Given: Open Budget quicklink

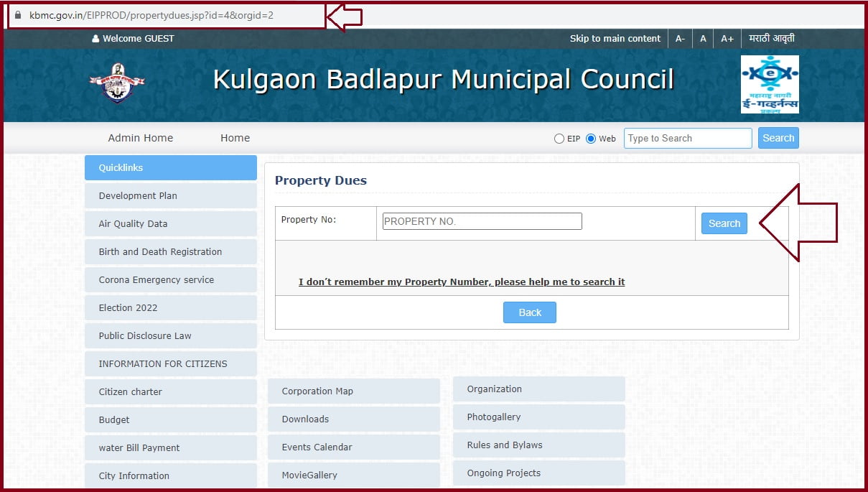Looking at the screenshot, I should pyautogui.click(x=171, y=419).
